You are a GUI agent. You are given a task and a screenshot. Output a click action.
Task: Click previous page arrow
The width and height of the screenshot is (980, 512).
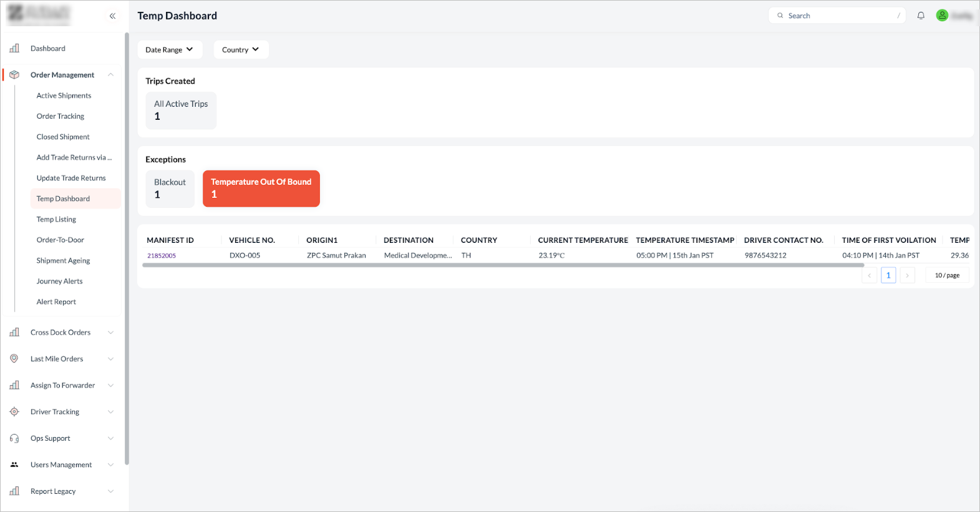coord(869,275)
